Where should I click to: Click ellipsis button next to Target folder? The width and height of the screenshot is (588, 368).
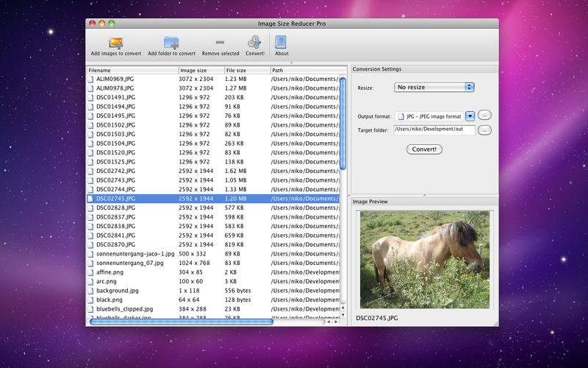click(484, 130)
